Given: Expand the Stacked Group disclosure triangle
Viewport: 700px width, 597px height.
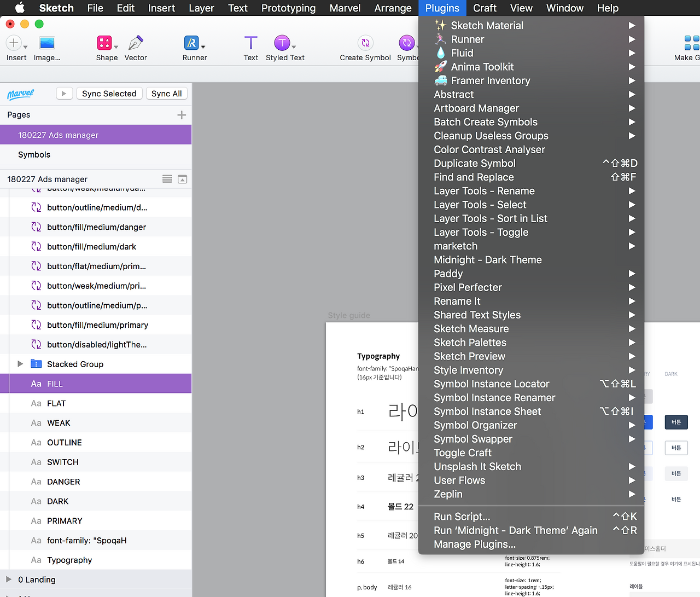Looking at the screenshot, I should (x=20, y=363).
